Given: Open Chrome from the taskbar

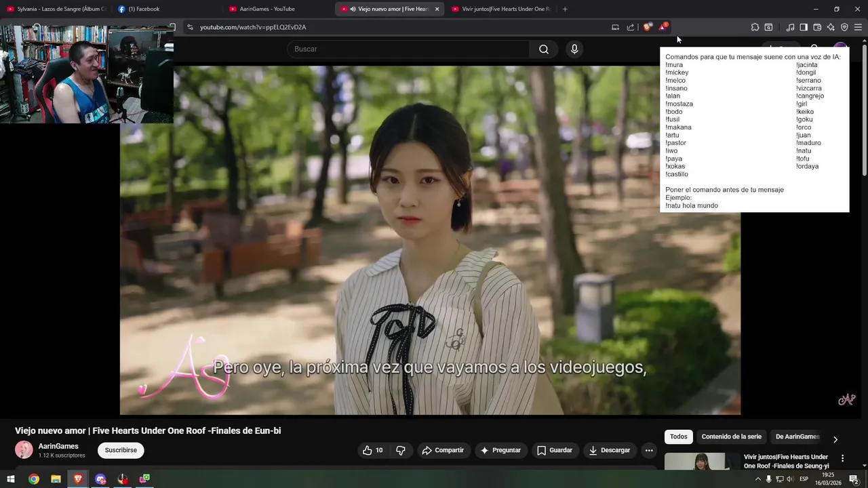Looking at the screenshot, I should pos(34,479).
